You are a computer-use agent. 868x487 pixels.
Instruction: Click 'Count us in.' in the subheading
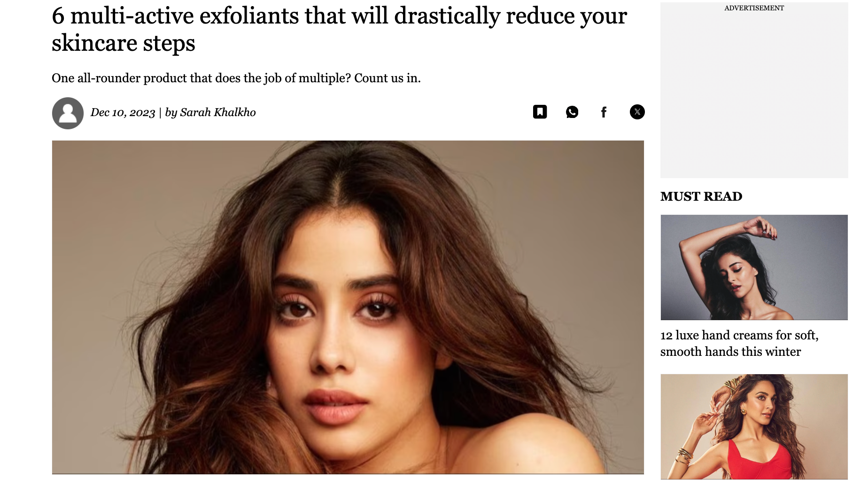click(x=387, y=78)
